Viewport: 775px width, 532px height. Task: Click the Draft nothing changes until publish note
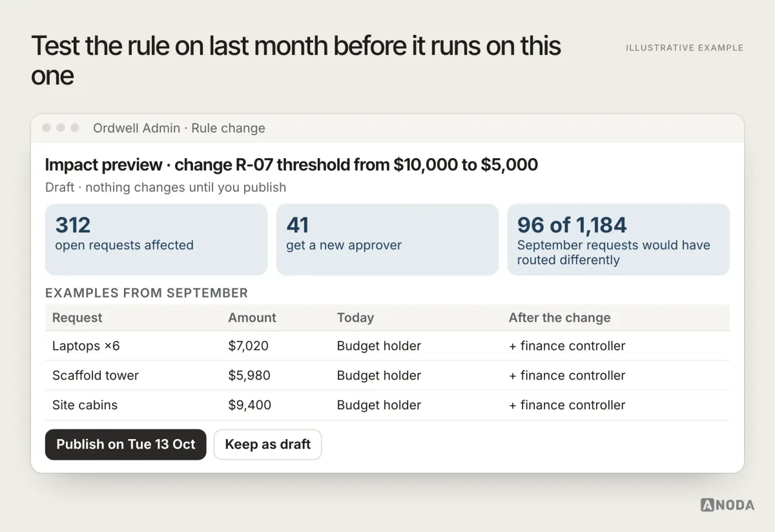click(x=165, y=188)
